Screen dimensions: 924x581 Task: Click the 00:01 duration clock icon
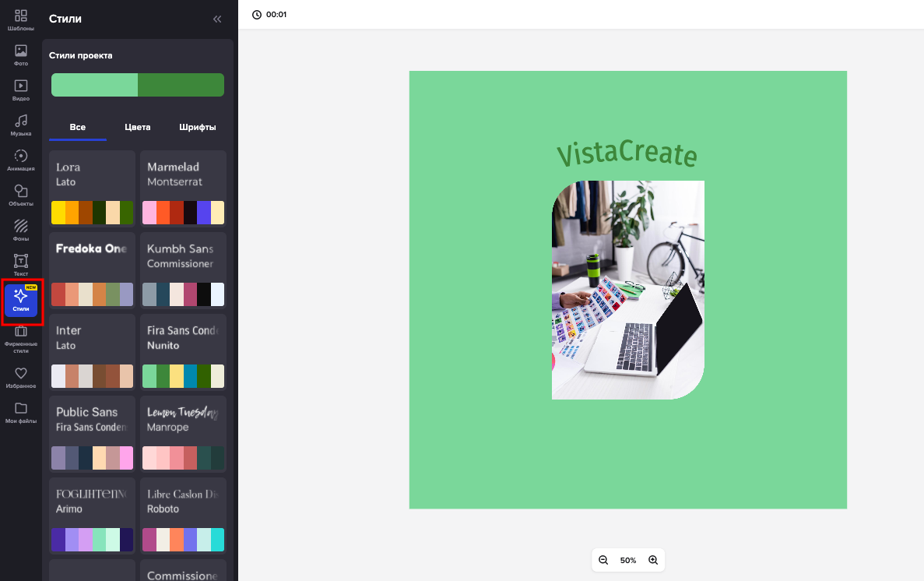tap(256, 15)
